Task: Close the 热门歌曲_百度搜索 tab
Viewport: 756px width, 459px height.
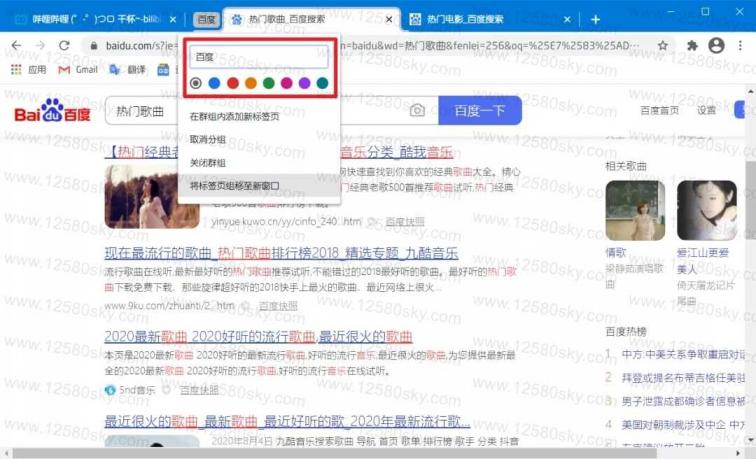Action: (389, 19)
